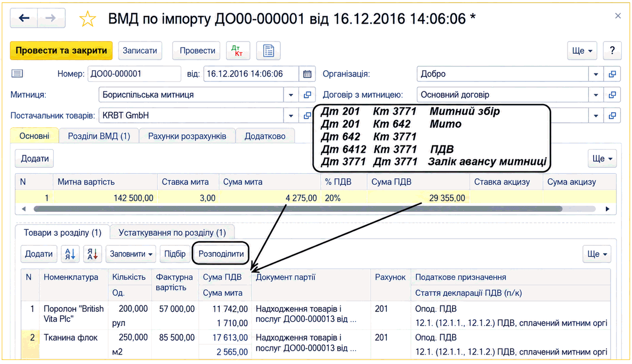632x364 pixels.
Task: Click Провести та закрити button
Action: coord(61,51)
